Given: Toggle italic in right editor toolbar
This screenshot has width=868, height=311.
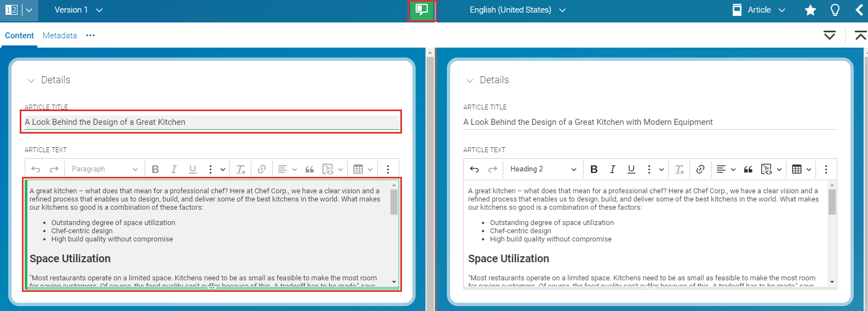Looking at the screenshot, I should coord(612,169).
